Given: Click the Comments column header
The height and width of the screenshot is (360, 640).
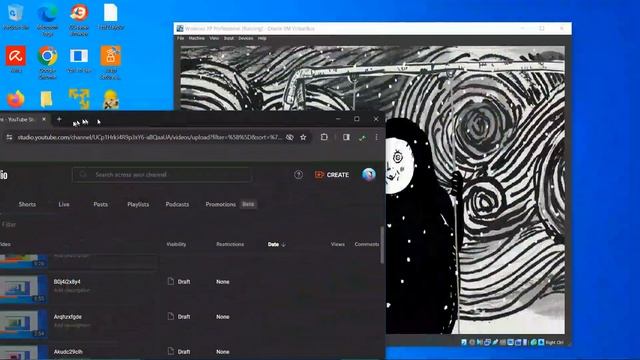Looking at the screenshot, I should [367, 244].
